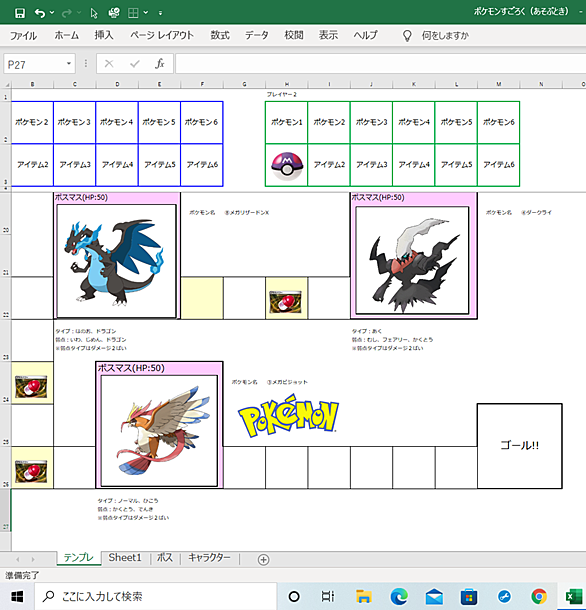The image size is (586, 610).
Task: Click the item card image in row 24
Action: [31, 386]
